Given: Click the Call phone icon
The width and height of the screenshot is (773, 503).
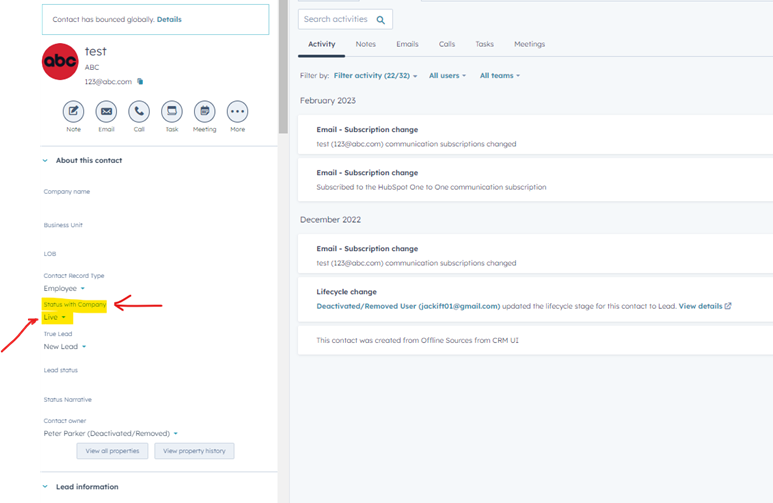Looking at the screenshot, I should point(139,111).
